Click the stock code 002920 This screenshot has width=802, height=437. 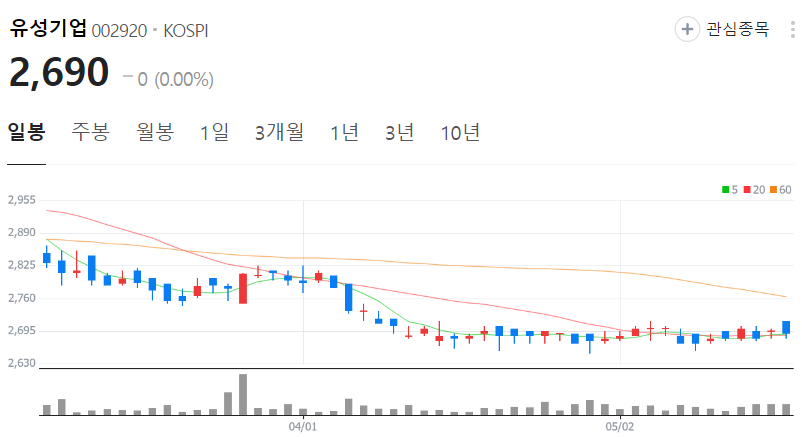coord(119,31)
